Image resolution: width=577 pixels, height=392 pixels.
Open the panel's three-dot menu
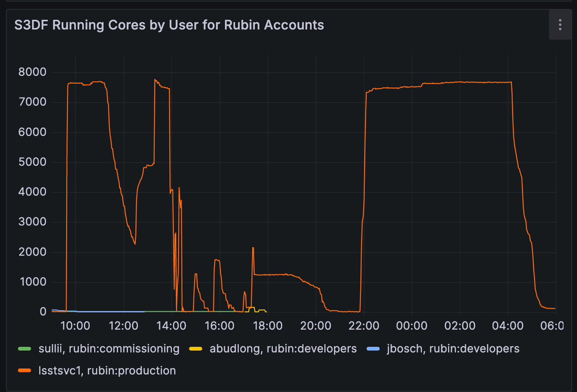[560, 25]
